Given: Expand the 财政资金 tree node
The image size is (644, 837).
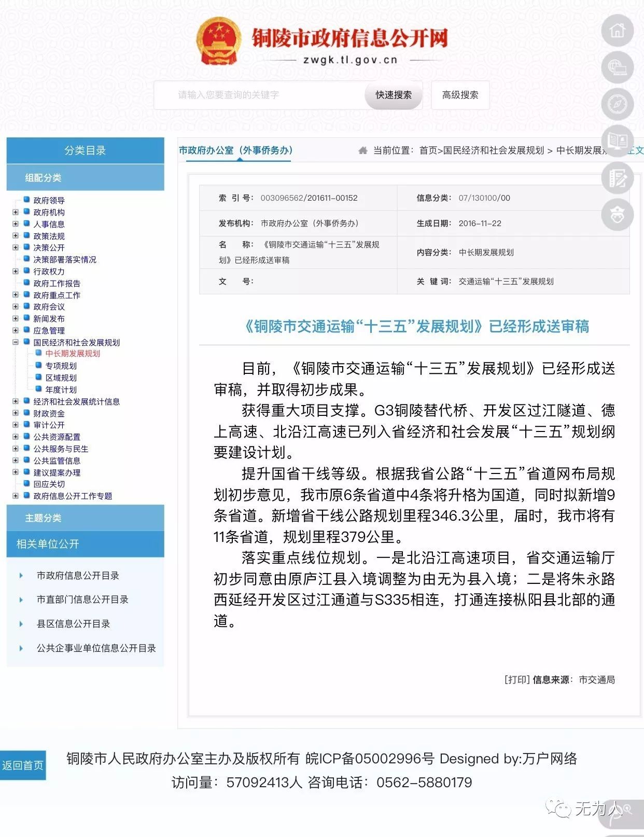Looking at the screenshot, I should pos(16,413).
